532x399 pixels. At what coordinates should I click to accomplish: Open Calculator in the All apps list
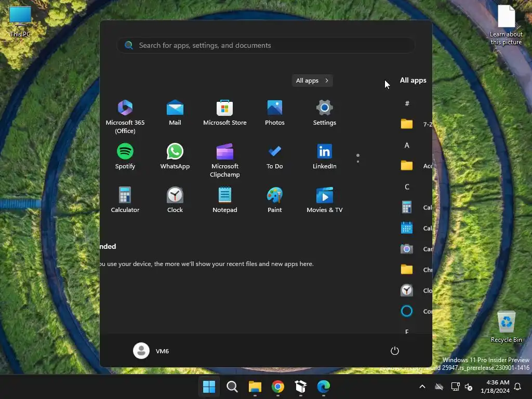(x=416, y=207)
